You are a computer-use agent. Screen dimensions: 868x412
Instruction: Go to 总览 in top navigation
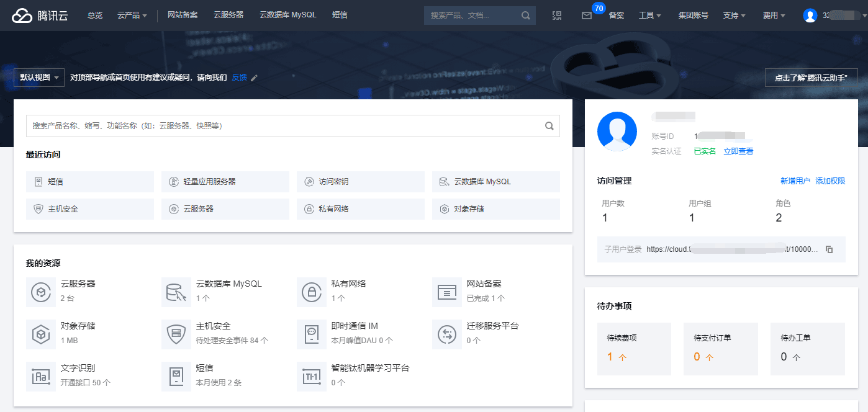click(95, 16)
